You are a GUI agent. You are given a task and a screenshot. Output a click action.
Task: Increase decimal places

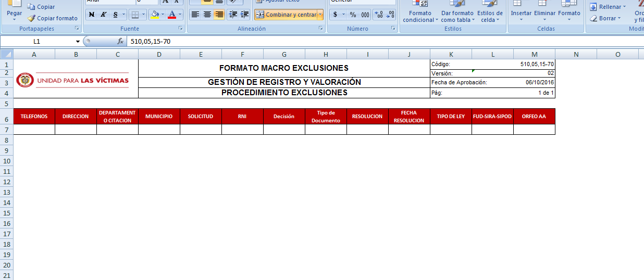(x=379, y=15)
